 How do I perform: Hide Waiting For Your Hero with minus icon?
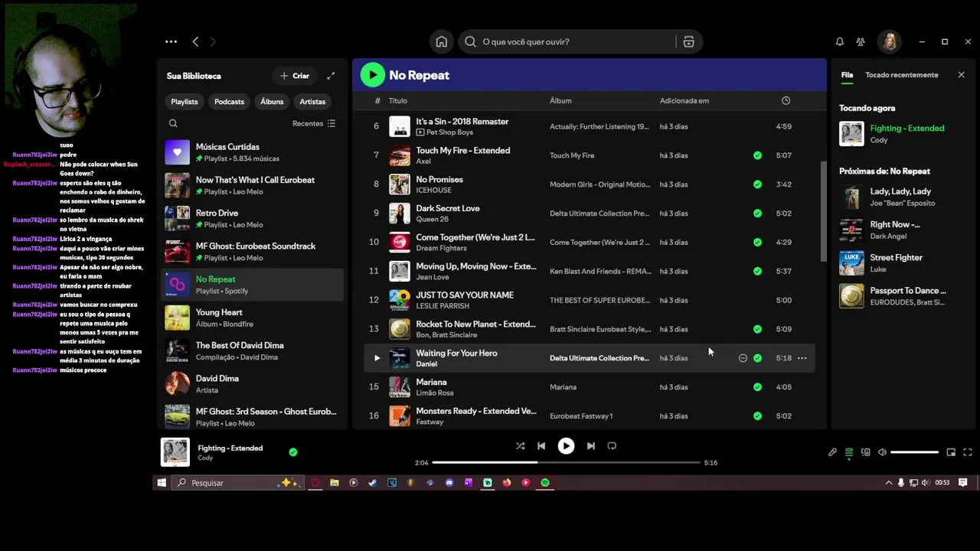point(743,358)
